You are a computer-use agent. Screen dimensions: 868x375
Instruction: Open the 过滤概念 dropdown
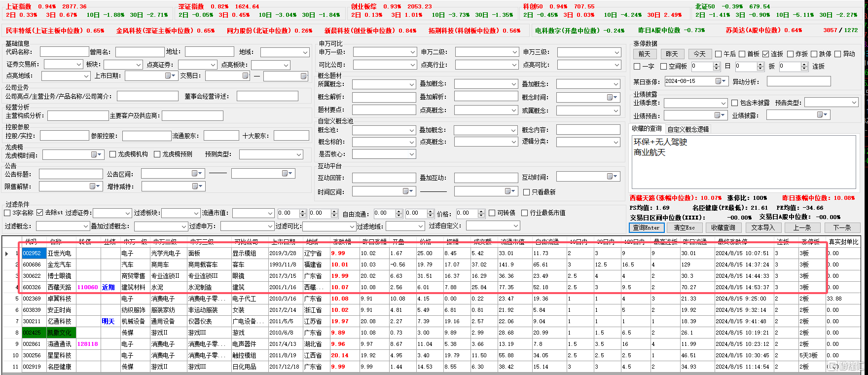click(x=85, y=226)
